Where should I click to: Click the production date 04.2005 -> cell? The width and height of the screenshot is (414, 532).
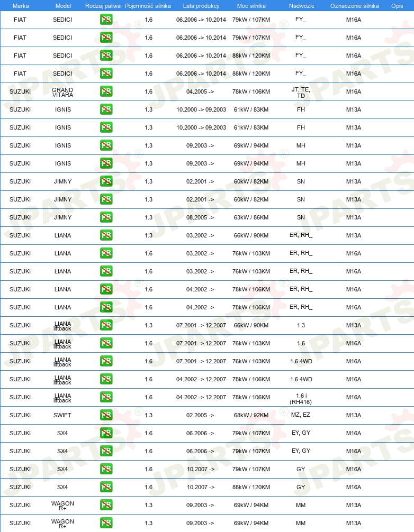[x=200, y=91]
